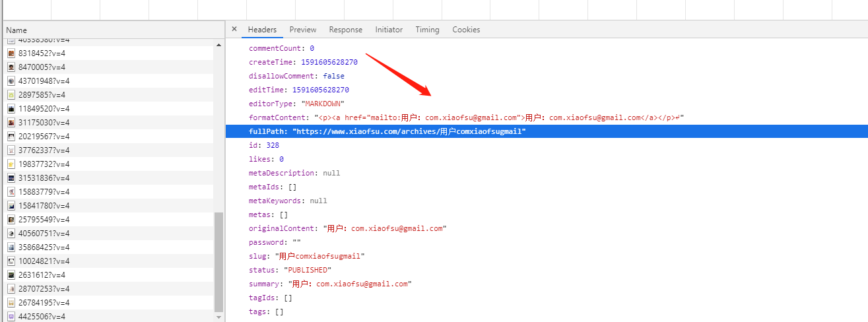
Task: Select request 31531836?v=4
Action: click(107, 177)
